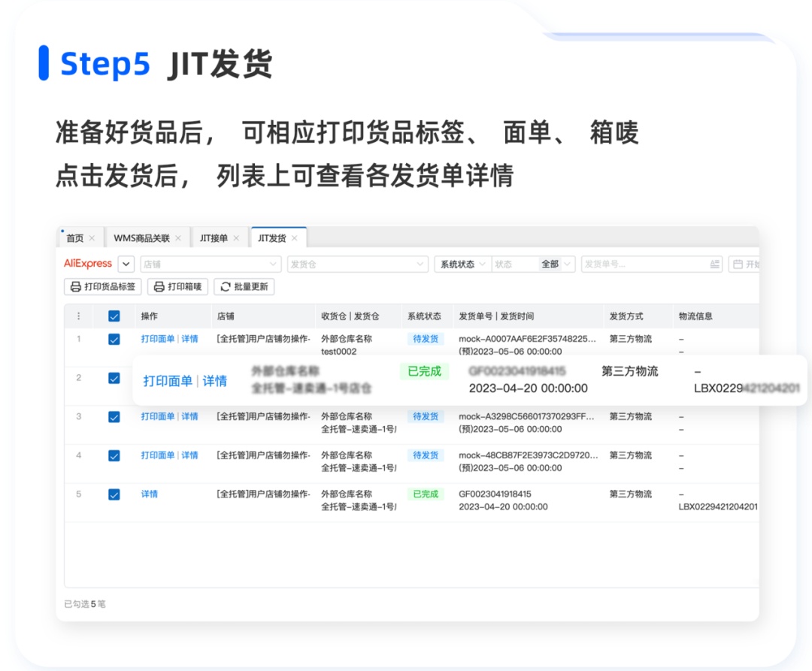
Task: Click 打印面单 link in row 3
Action: point(158,416)
